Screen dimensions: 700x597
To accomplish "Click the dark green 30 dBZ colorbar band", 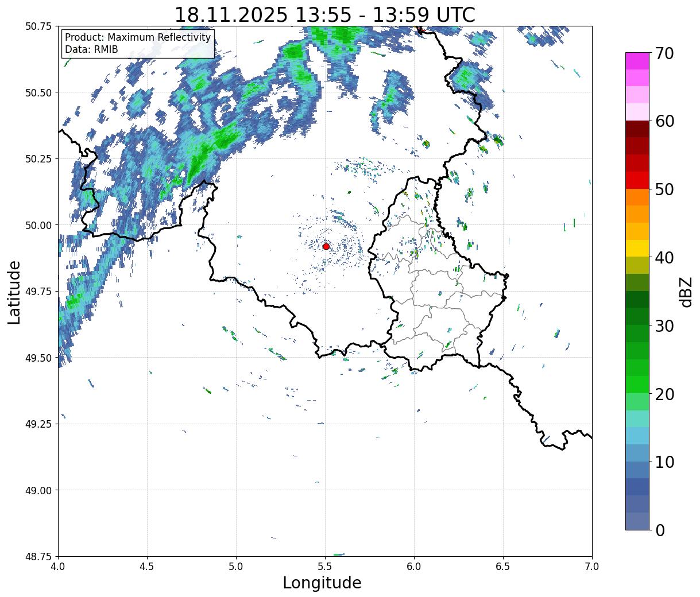I will (637, 316).
